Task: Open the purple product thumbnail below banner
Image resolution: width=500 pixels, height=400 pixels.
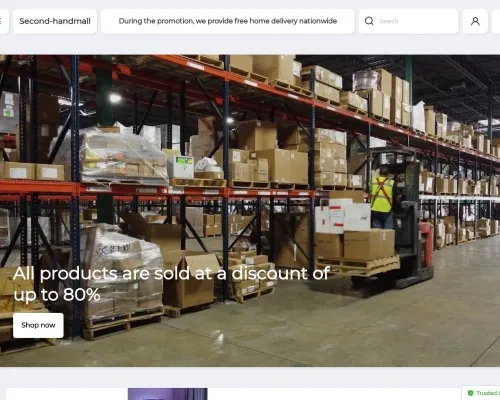Action: (x=168, y=394)
